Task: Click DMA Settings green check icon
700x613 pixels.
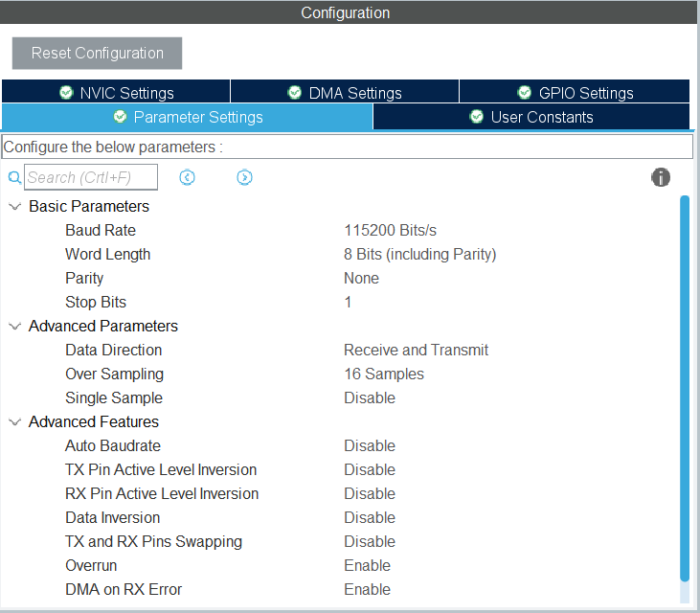Action: (295, 92)
